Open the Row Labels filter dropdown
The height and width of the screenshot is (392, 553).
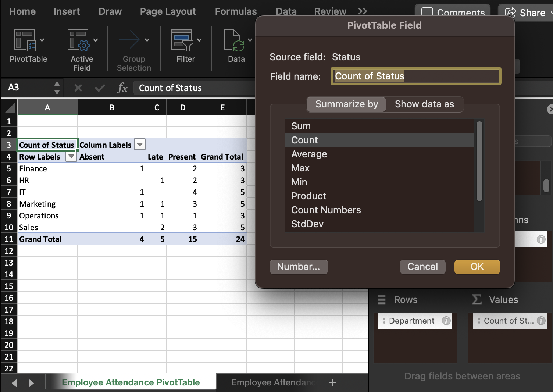coord(71,157)
